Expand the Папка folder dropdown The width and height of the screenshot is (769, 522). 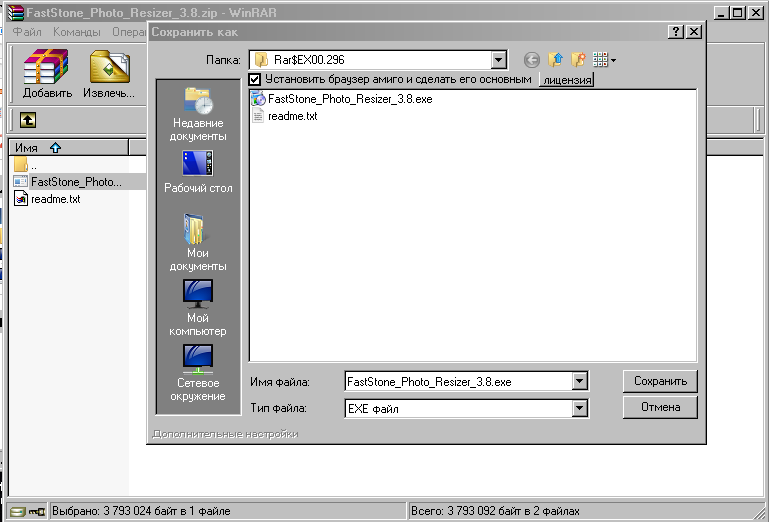(x=498, y=60)
